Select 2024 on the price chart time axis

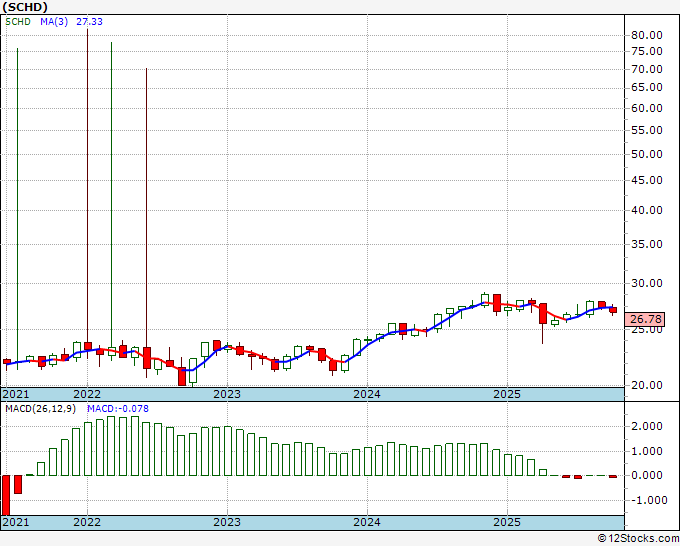pyautogui.click(x=367, y=394)
